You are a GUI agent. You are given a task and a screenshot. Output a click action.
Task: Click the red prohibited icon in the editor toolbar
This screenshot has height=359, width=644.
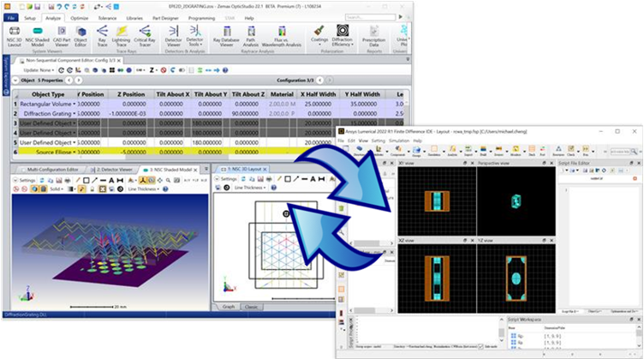(164, 70)
